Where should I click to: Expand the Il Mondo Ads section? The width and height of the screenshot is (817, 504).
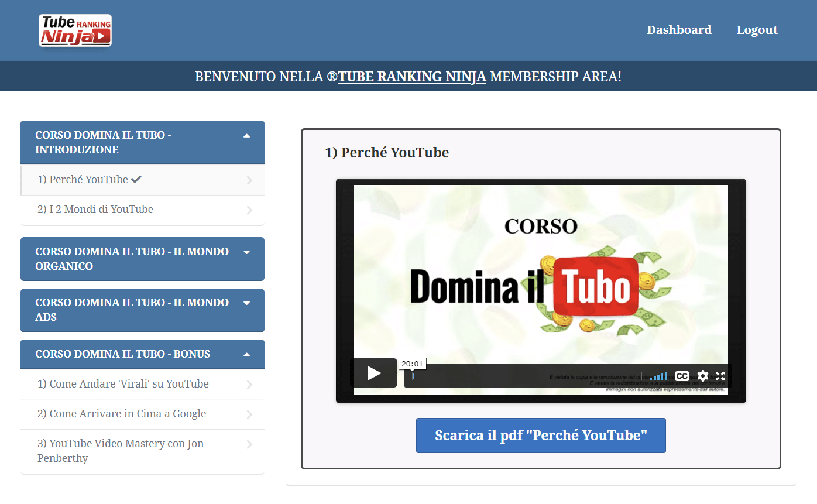pyautogui.click(x=142, y=310)
